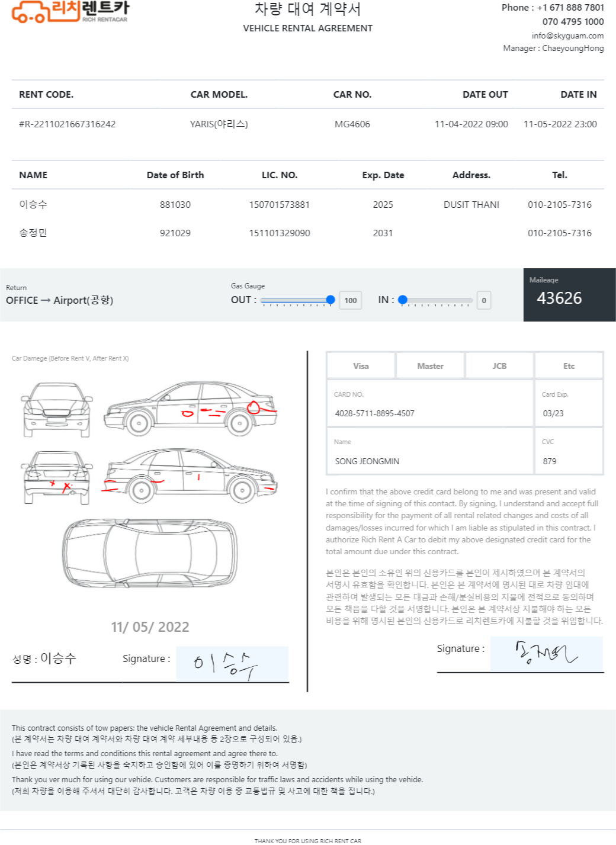Screen dimensions: 616x845
Task: Choose the JCB card option
Action: [x=499, y=366]
